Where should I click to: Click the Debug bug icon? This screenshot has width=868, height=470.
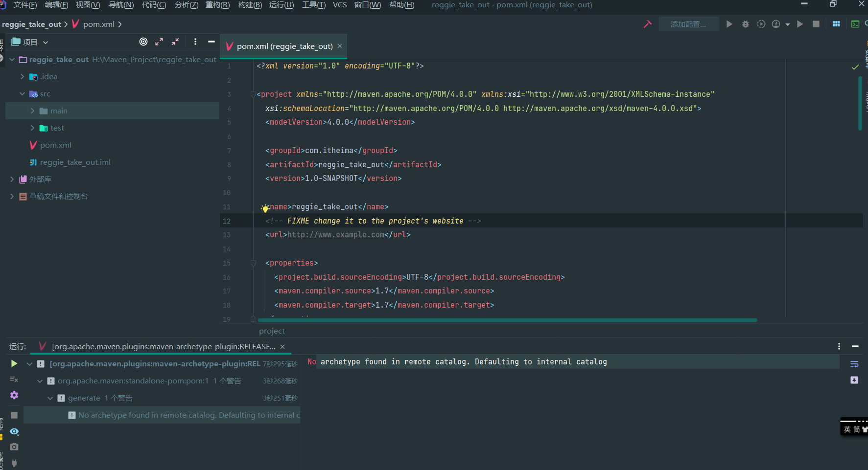[x=746, y=24]
